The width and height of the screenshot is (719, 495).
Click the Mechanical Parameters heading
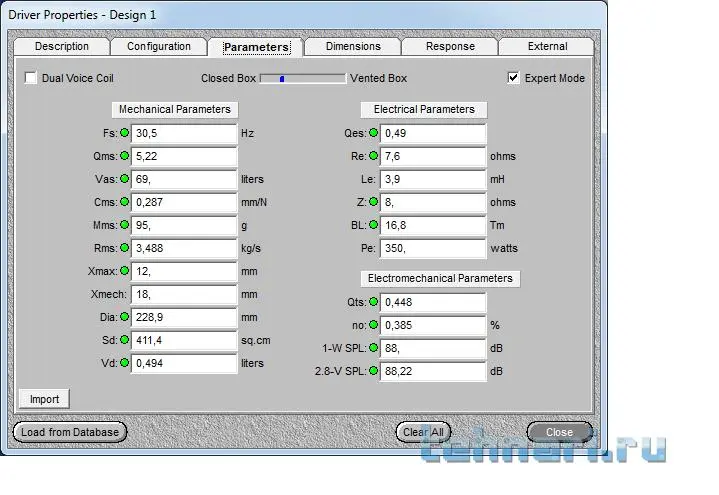point(175,109)
